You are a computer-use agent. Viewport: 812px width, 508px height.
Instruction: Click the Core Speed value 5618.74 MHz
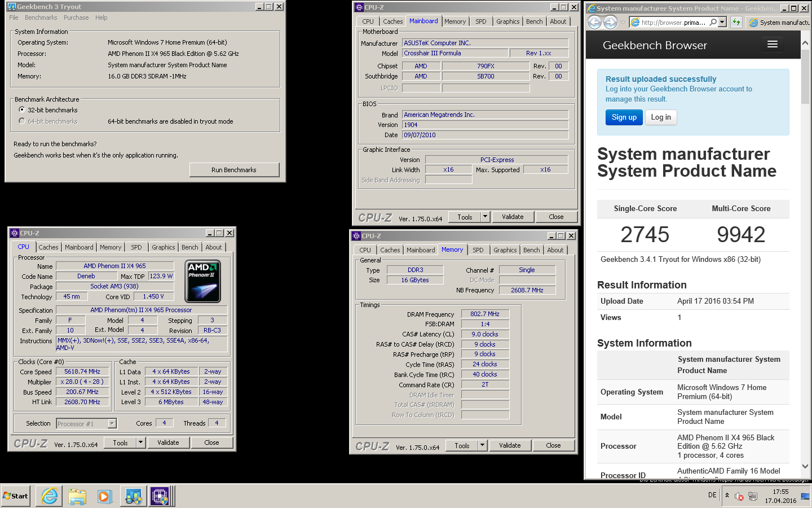[82, 371]
